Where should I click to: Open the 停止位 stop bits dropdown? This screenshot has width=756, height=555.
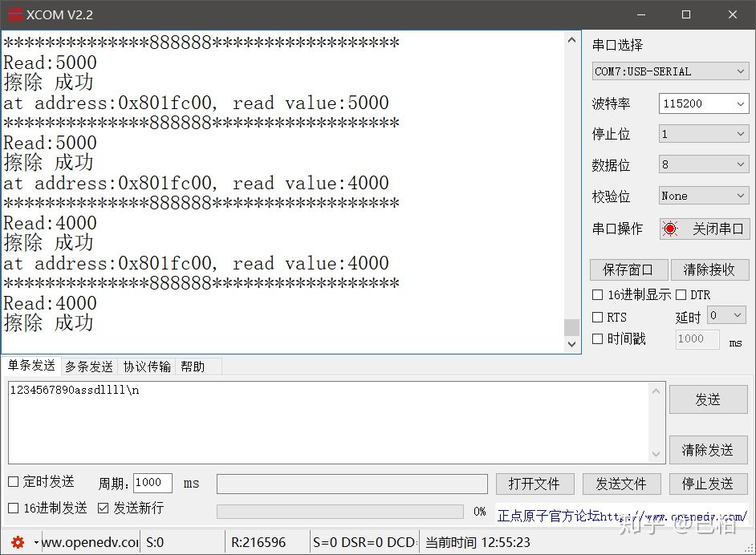(x=704, y=133)
